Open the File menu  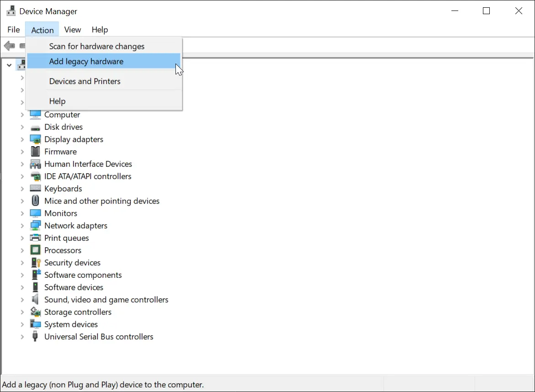tap(14, 30)
